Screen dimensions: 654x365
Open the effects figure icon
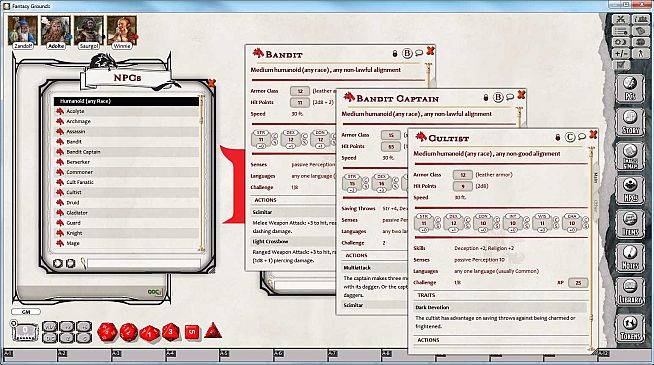point(640,53)
